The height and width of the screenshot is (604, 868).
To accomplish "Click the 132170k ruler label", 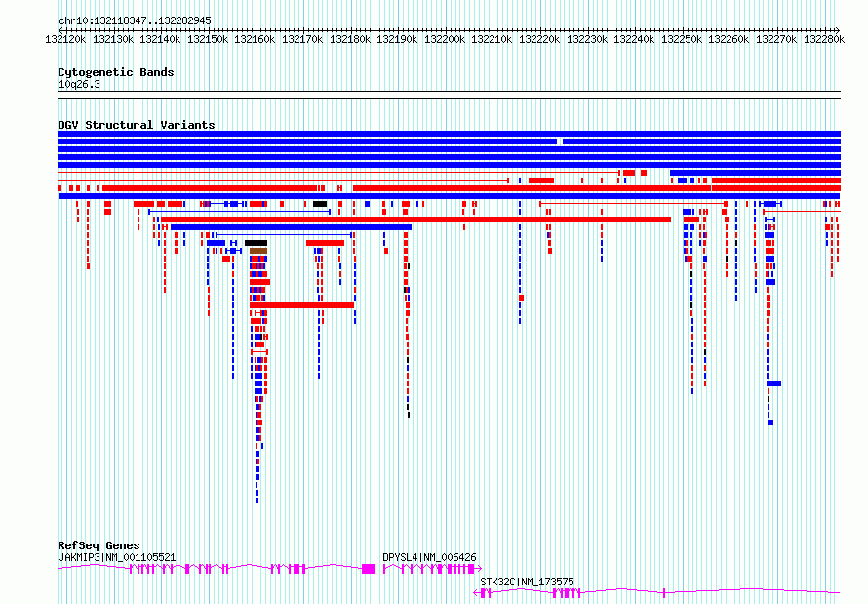I will click(x=302, y=39).
